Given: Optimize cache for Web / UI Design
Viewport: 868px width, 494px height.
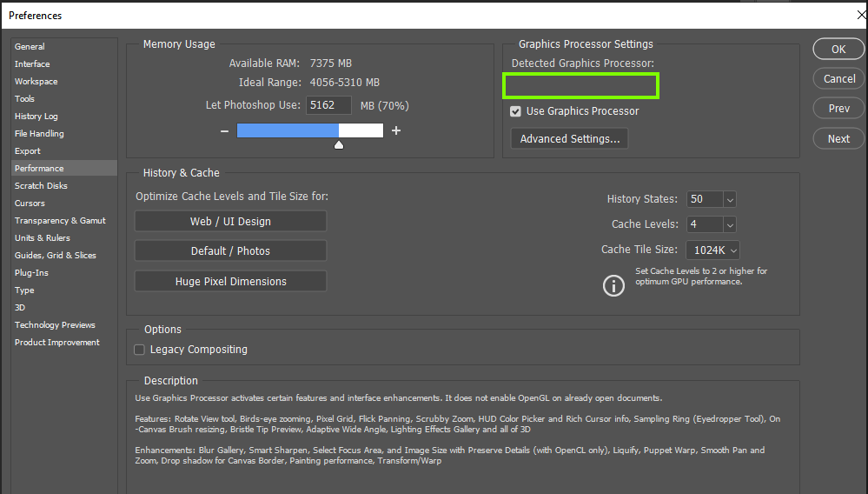Looking at the screenshot, I should pos(230,222).
